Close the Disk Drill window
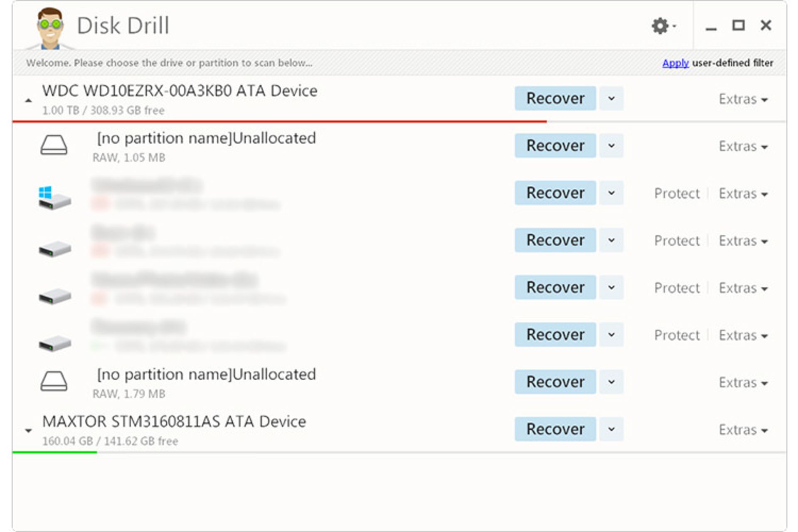The image size is (798, 532). [x=766, y=25]
